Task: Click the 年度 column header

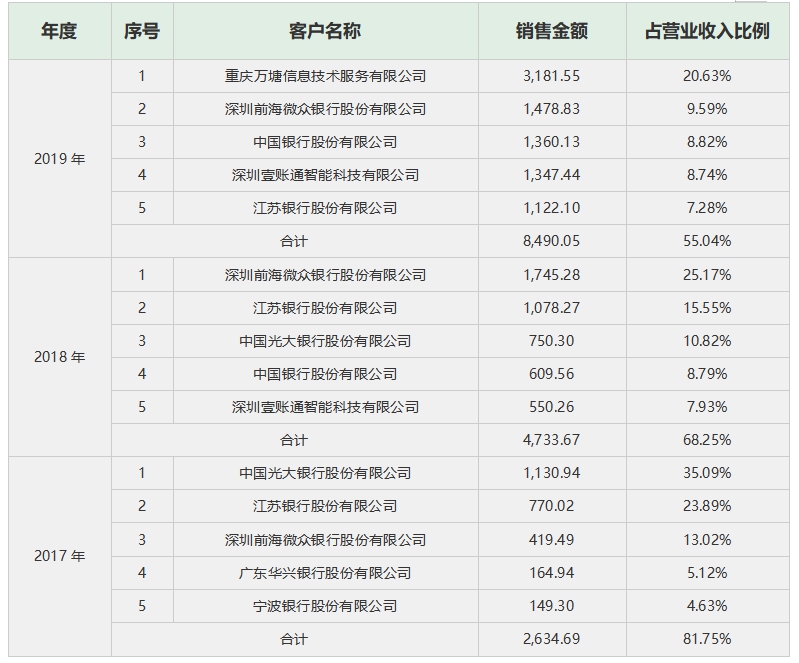Action: tap(59, 31)
